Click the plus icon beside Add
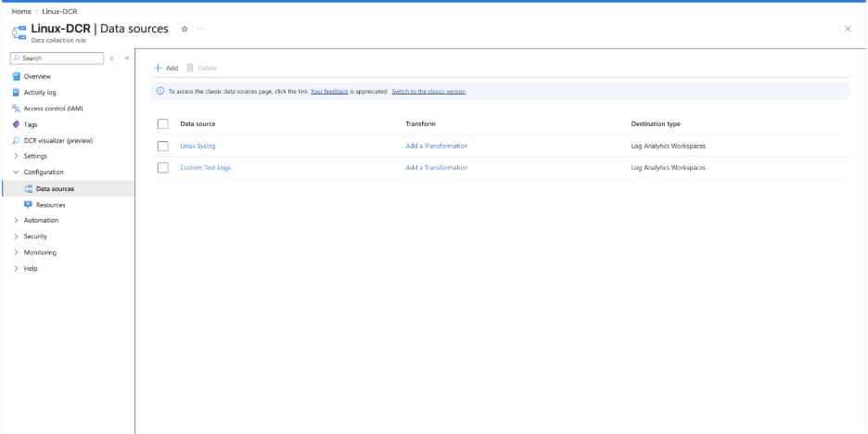 pos(158,68)
